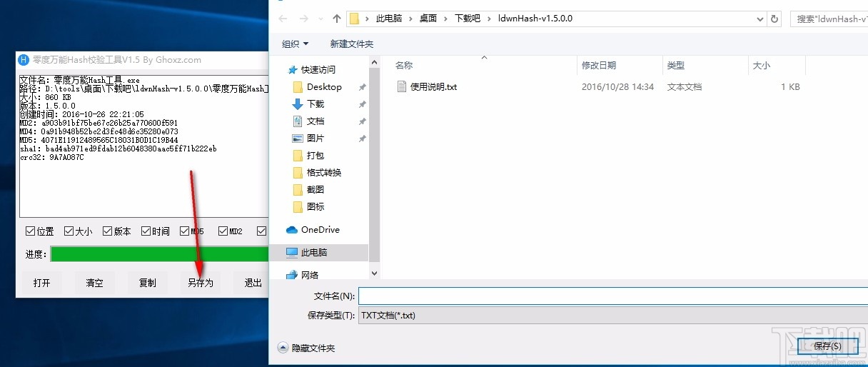Image resolution: width=868 pixels, height=367 pixels.
Task: Go back using the Back arrow
Action: (x=282, y=19)
